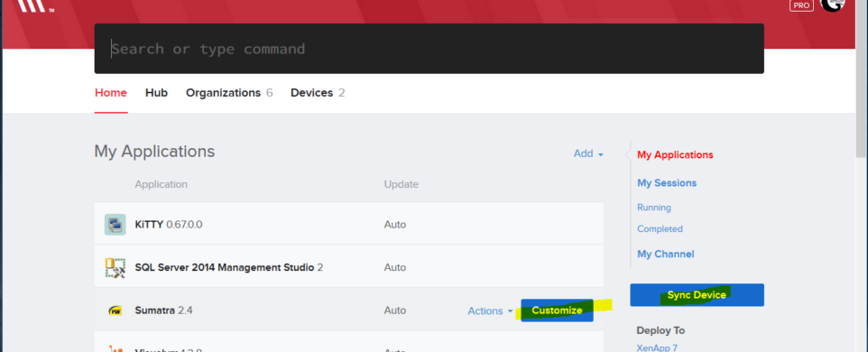Open the Organizations tab
This screenshot has width=868, height=352.
coord(229,93)
